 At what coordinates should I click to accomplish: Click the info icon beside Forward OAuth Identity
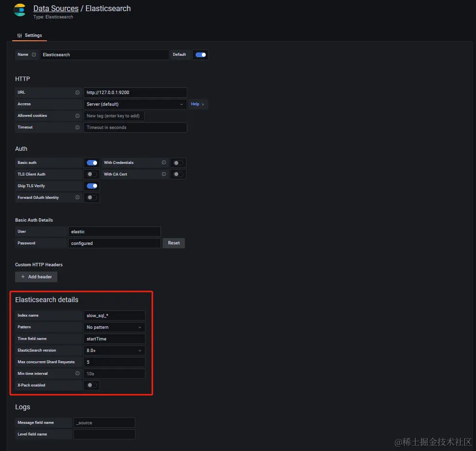[78, 197]
